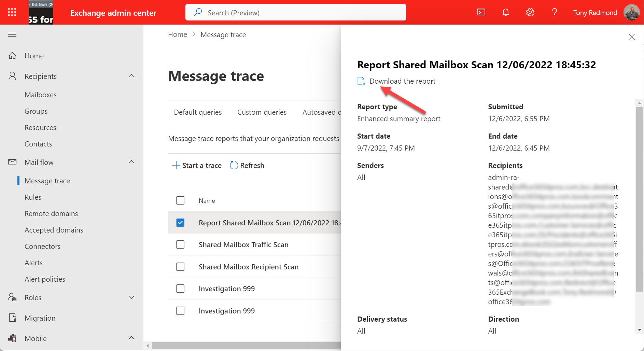Open Accepted domains in sidebar
Viewport: 644px width, 351px height.
coord(54,230)
